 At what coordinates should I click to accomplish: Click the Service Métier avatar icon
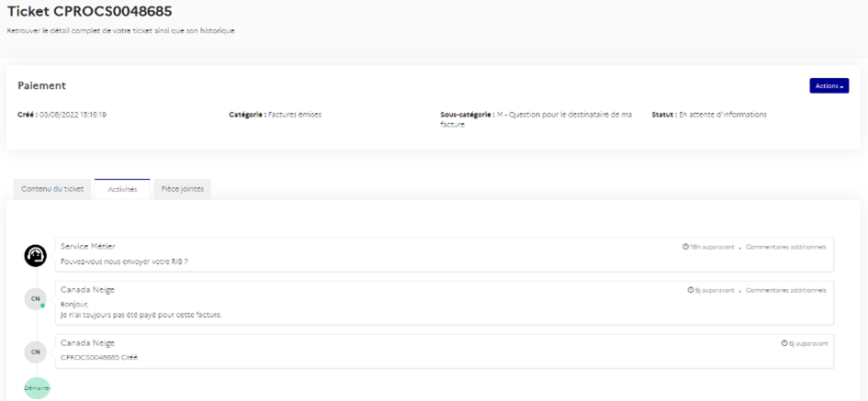click(x=36, y=255)
